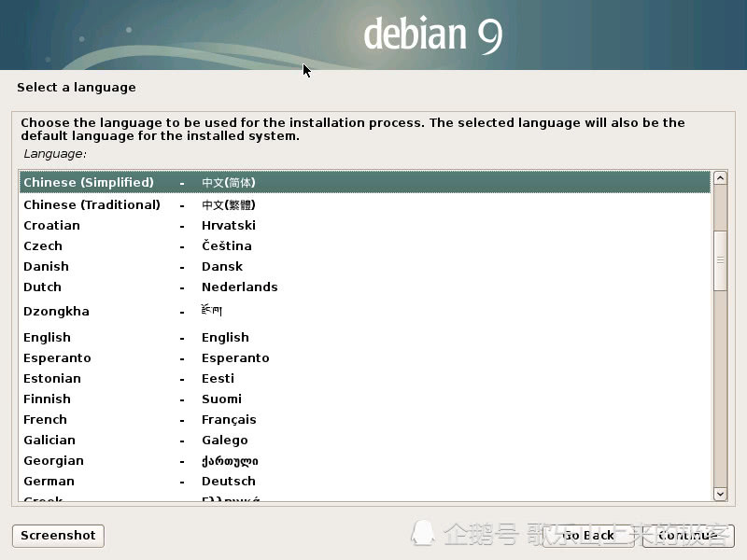Select Dutch - Nederlands row
The image size is (747, 560).
[x=365, y=287]
